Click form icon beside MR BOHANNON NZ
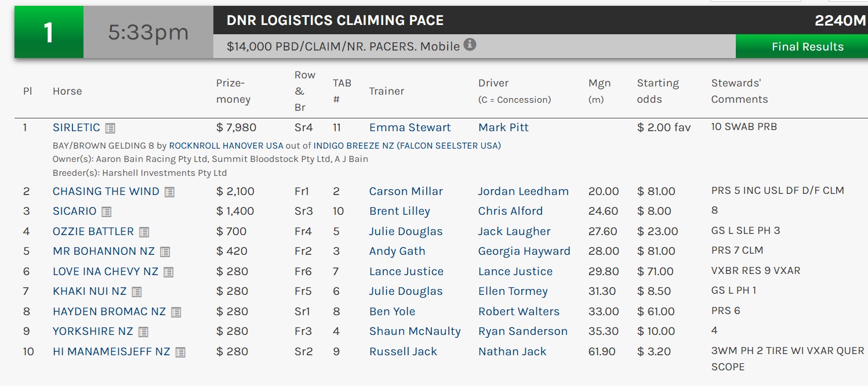 point(165,252)
